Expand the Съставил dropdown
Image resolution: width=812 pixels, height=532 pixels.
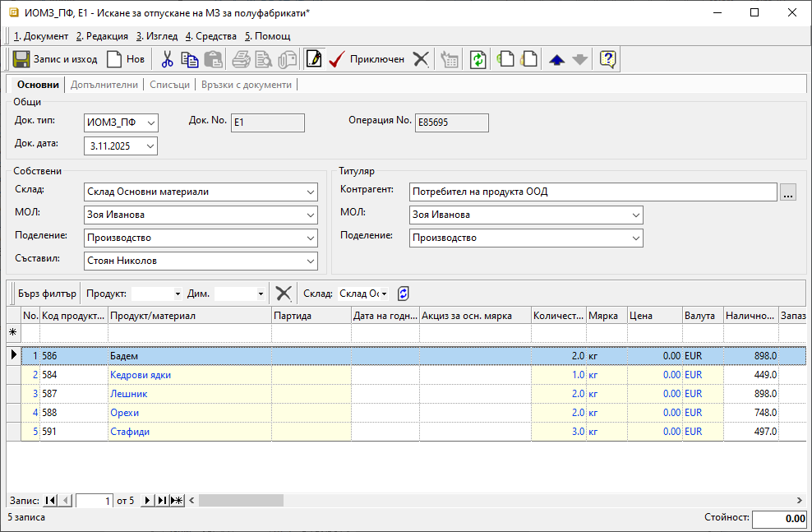310,261
